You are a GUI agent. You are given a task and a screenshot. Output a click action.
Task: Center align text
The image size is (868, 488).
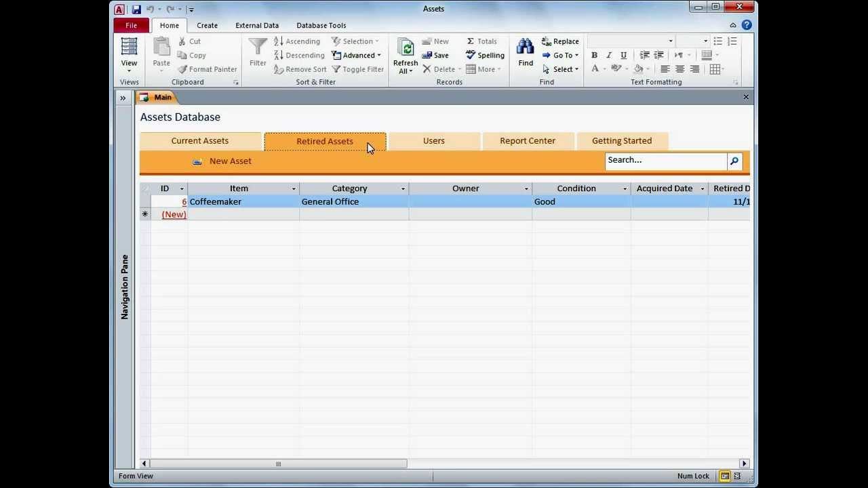(x=679, y=69)
